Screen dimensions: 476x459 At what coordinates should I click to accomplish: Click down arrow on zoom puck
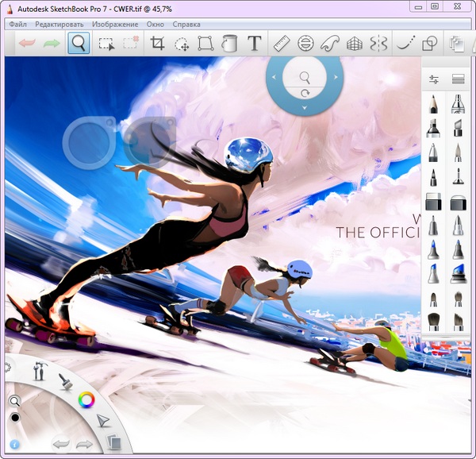point(305,107)
